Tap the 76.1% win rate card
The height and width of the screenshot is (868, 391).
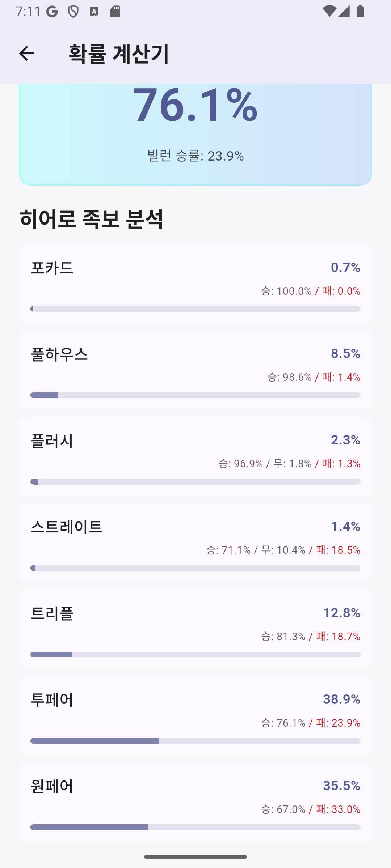tap(195, 134)
